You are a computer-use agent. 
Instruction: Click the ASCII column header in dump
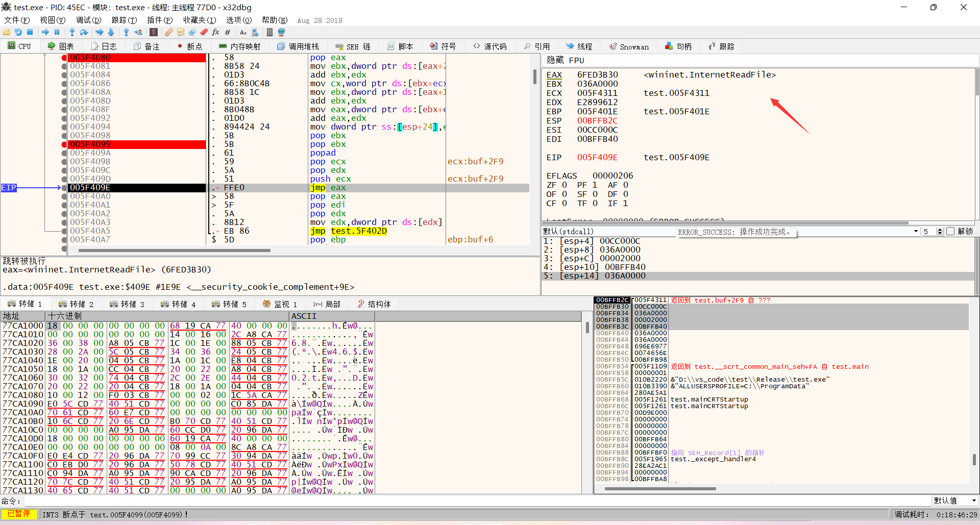click(332, 316)
